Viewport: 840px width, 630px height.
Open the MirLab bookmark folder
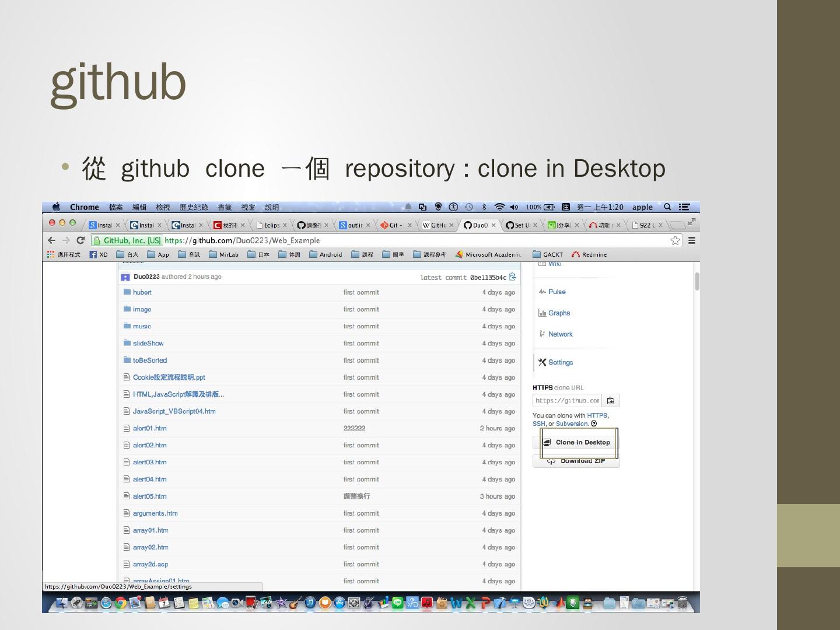[x=223, y=254]
